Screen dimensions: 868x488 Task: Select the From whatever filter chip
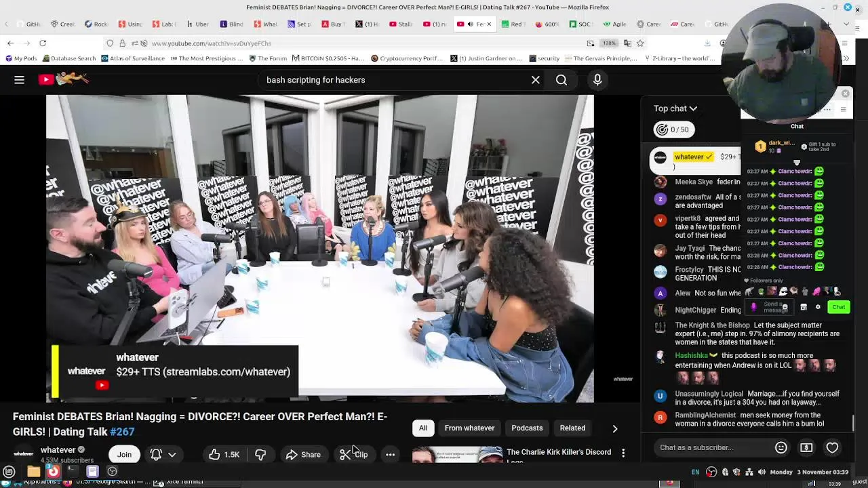click(x=469, y=428)
